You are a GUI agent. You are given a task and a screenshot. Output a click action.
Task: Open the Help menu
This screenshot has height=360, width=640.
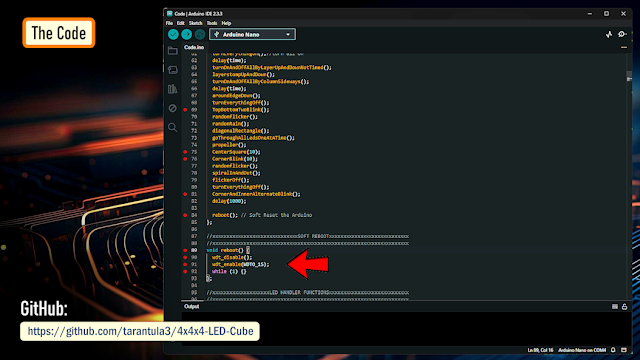click(x=226, y=23)
